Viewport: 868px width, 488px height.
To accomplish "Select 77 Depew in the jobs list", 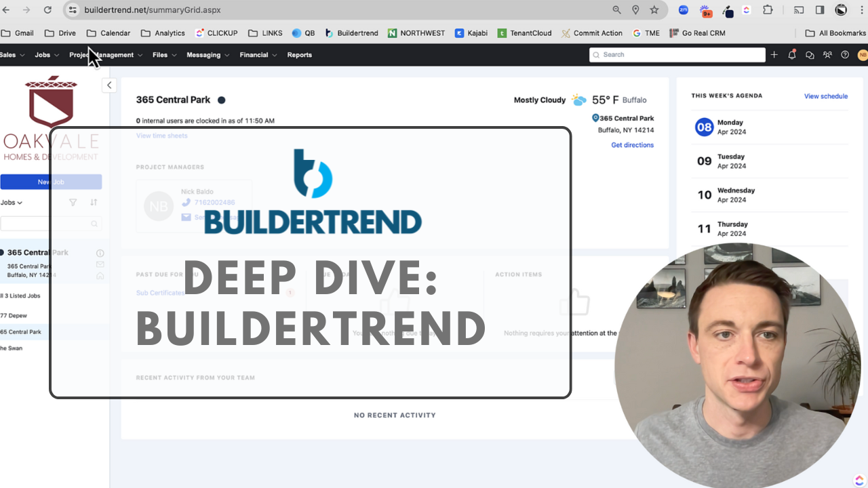I will coord(13,315).
